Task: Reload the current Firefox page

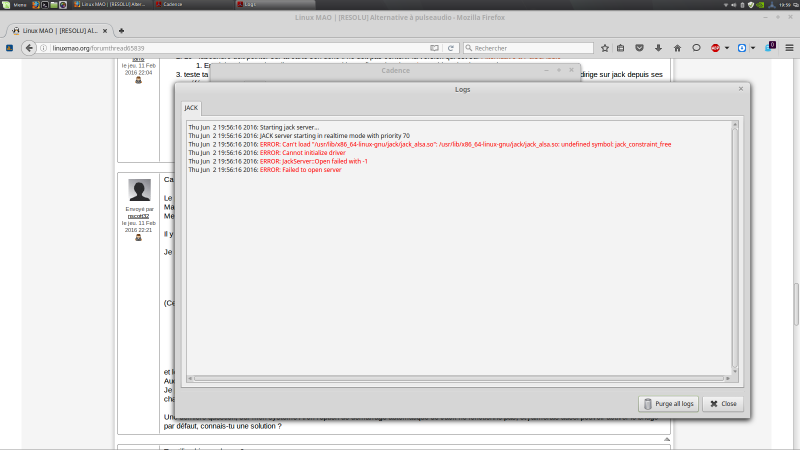Action: 451,48
